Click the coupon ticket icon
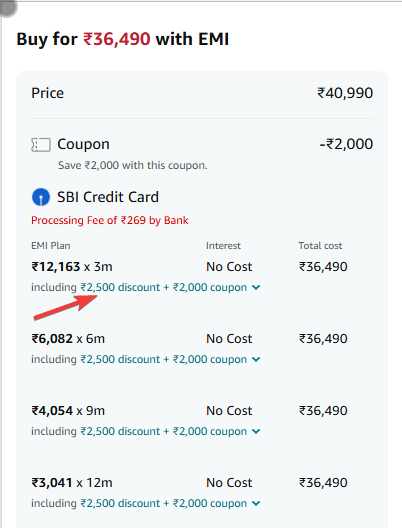This screenshot has width=402, height=528. (41, 145)
